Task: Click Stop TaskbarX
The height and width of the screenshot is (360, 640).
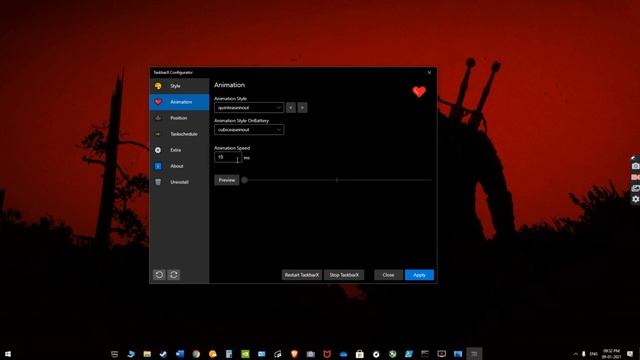Action: click(344, 275)
